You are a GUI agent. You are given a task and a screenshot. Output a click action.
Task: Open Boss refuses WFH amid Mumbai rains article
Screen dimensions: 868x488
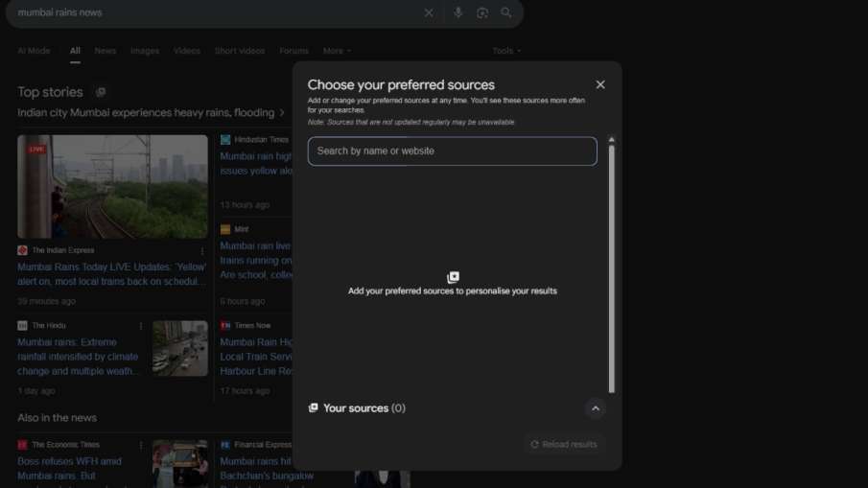(x=69, y=469)
